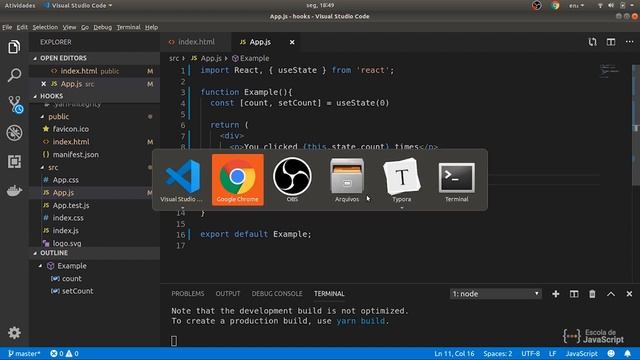Image resolution: width=640 pixels, height=360 pixels.
Task: Change encoding via UTF-8 status item
Action: [x=531, y=353]
